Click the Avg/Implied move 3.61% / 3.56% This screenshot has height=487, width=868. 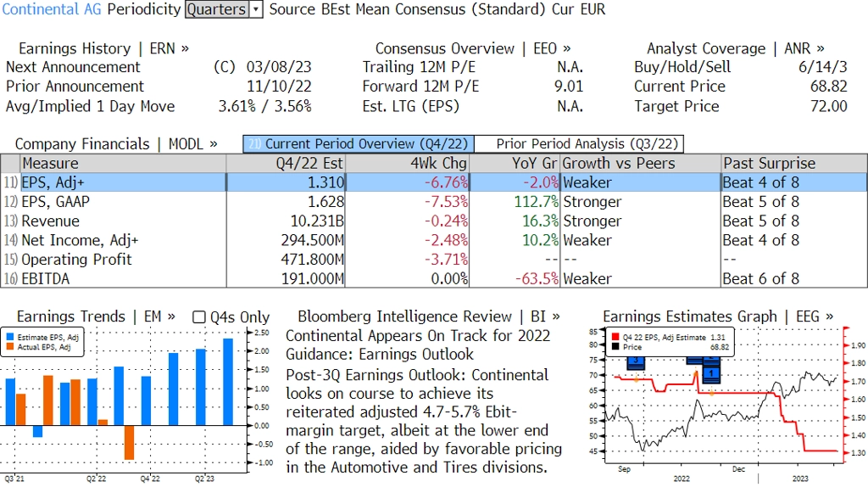pyautogui.click(x=264, y=106)
